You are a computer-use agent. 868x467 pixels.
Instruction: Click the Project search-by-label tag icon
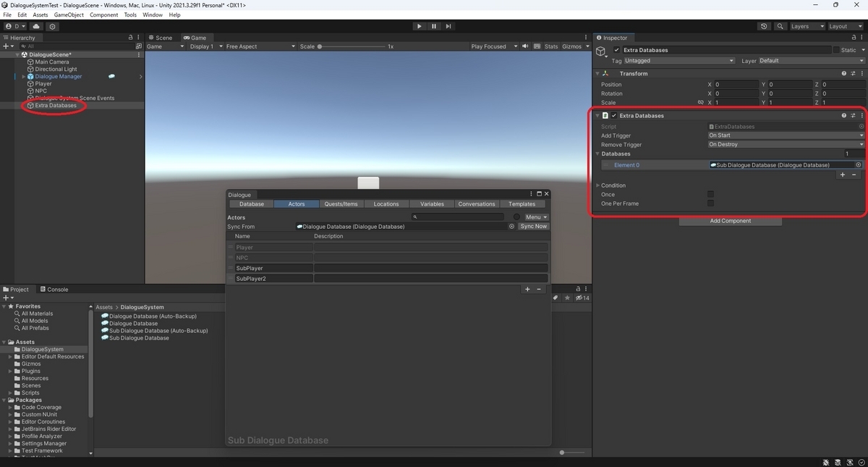pos(556,298)
